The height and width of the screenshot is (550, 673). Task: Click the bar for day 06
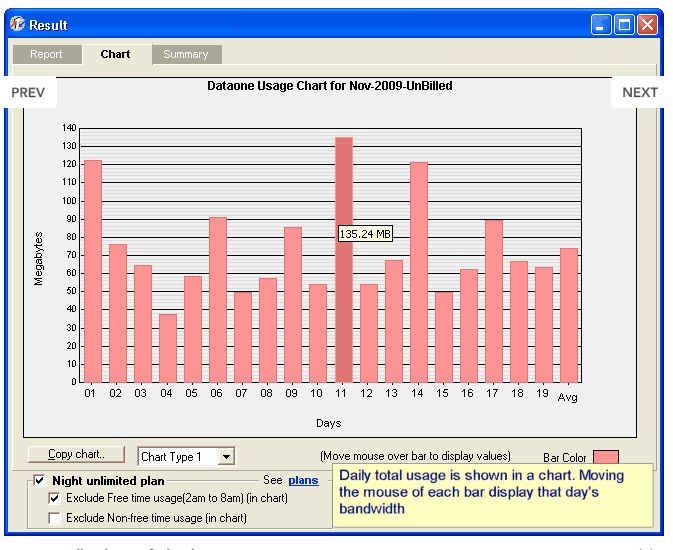[218, 300]
